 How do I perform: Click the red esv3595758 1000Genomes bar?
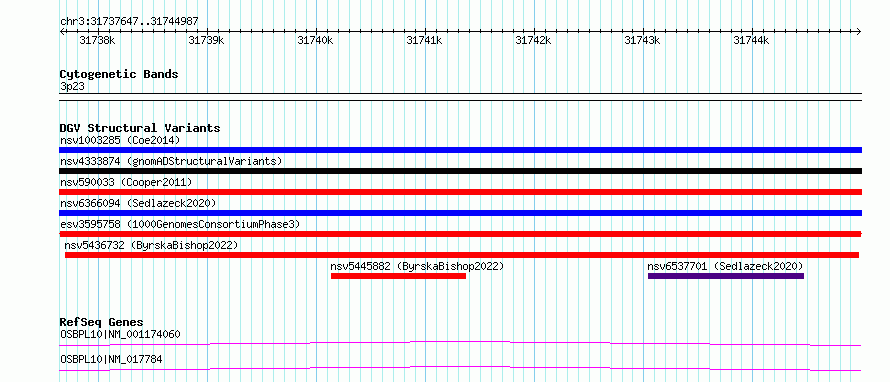click(460, 234)
